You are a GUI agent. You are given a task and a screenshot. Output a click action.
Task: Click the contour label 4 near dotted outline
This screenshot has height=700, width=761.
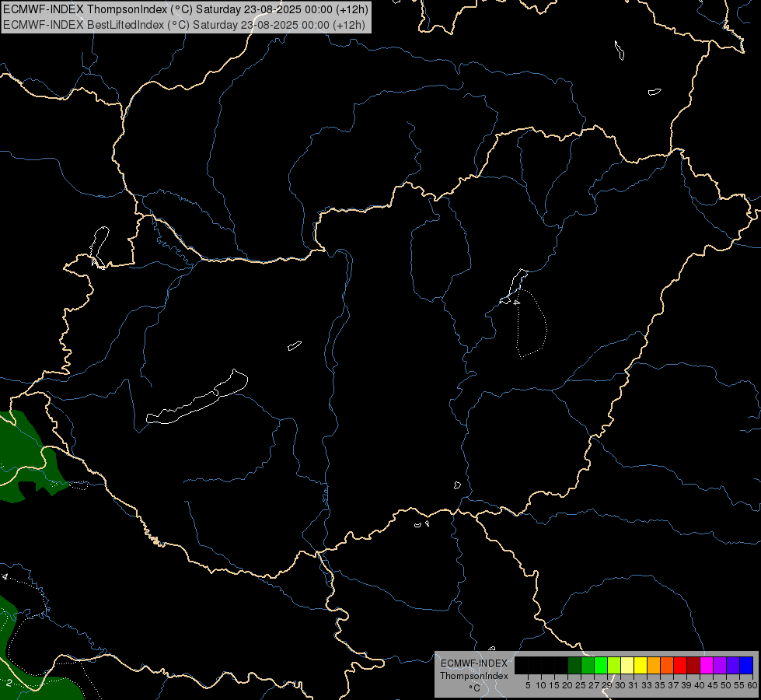[x=517, y=302]
